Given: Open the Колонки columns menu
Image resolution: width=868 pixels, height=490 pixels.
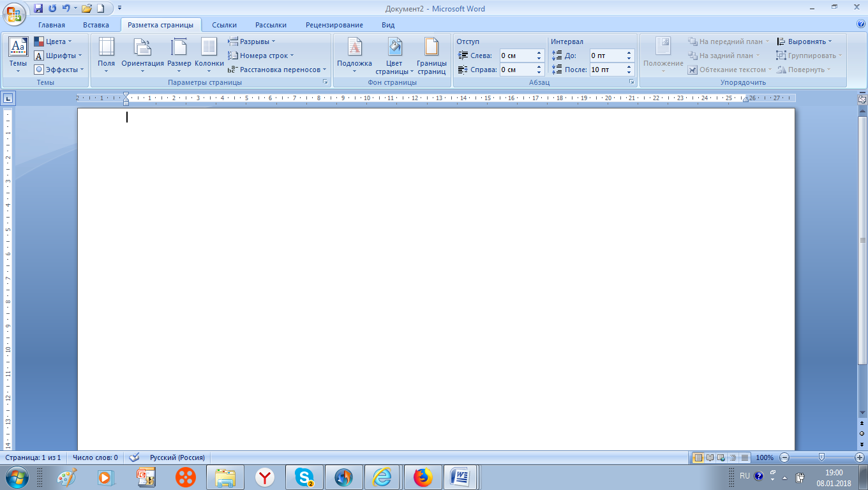Looking at the screenshot, I should 209,56.
